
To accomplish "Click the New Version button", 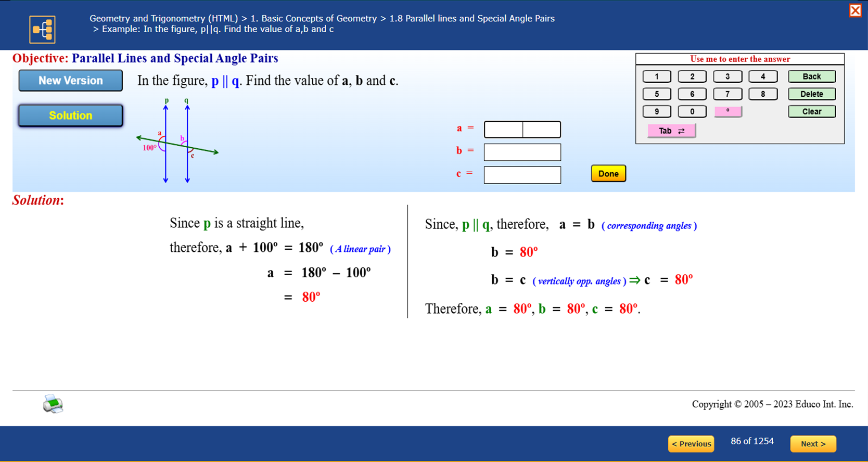I will (x=71, y=81).
